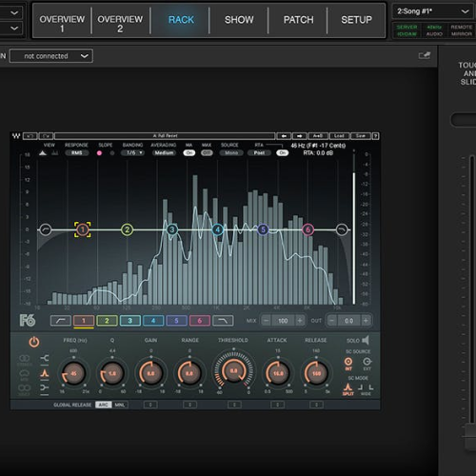Open the Banding 1/6 dropdown
This screenshot has height=476, width=476.
(132, 153)
